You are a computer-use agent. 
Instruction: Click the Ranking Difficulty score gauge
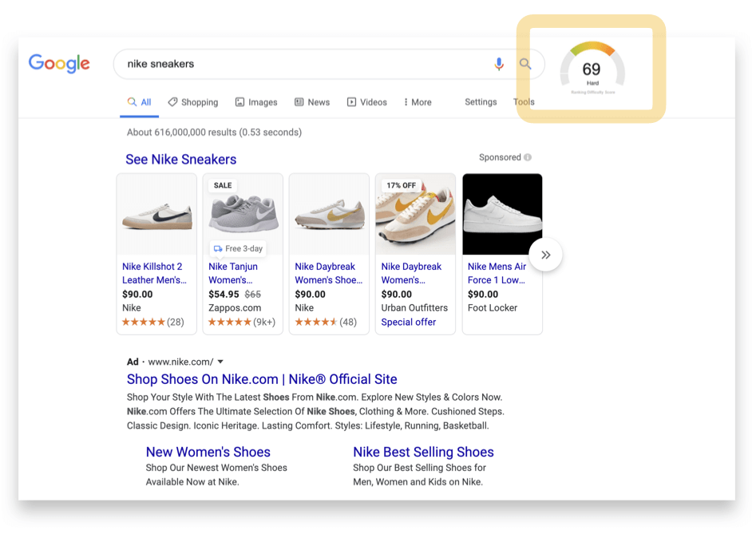(x=592, y=70)
